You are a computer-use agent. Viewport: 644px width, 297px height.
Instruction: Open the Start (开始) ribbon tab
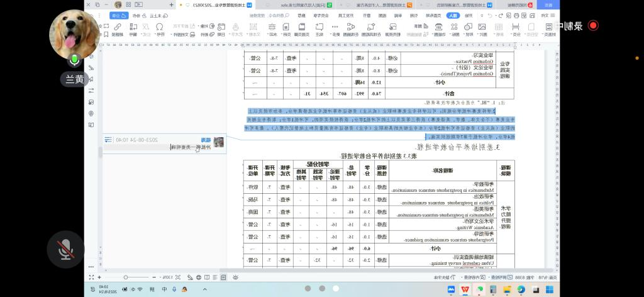coord(469,15)
